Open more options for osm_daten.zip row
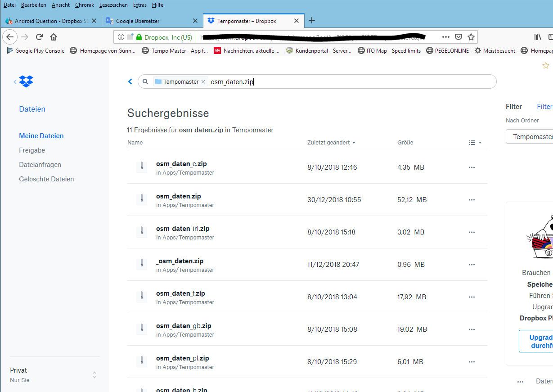This screenshot has height=392, width=553. [x=472, y=200]
